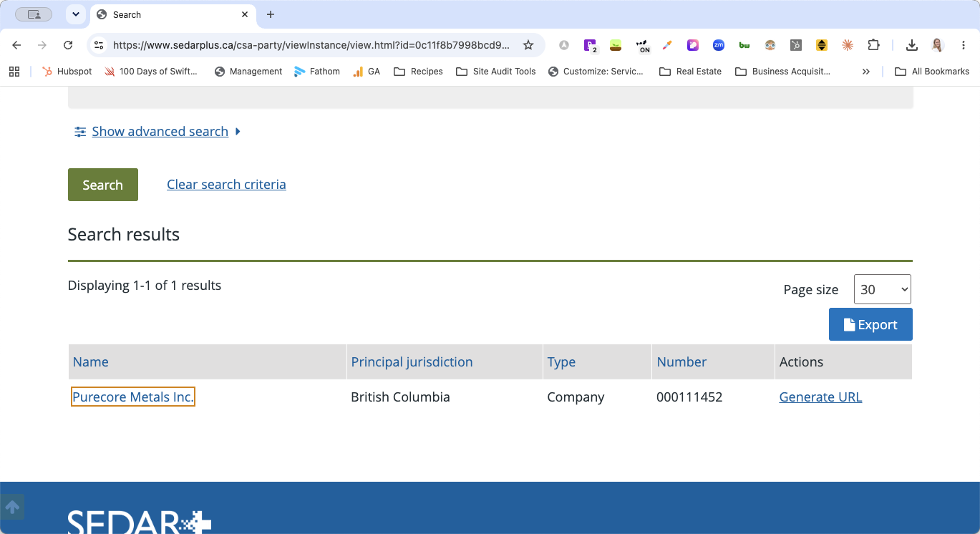
Task: Select the Search browser tab
Action: click(x=173, y=14)
